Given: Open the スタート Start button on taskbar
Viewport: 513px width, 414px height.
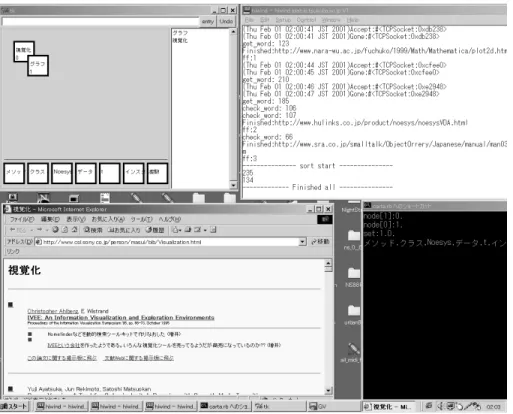Looking at the screenshot, I should tap(15, 406).
